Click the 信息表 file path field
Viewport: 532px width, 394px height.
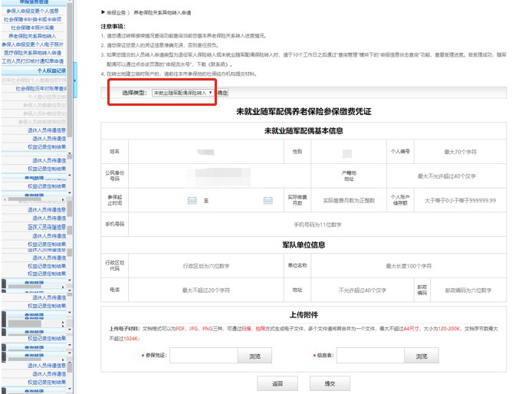pos(368,356)
